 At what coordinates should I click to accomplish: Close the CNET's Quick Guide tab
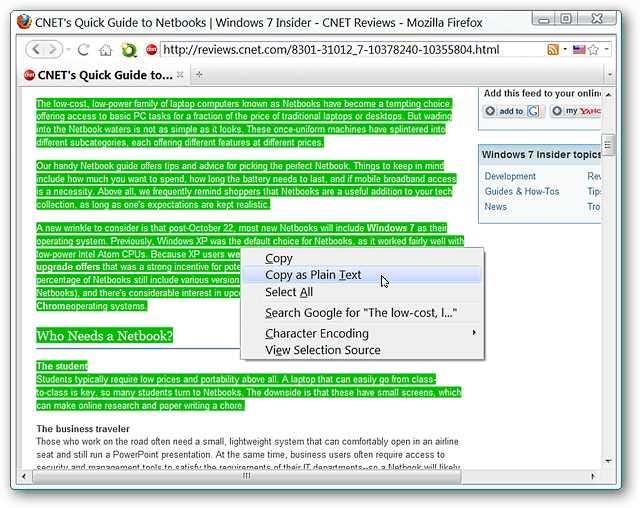click(x=180, y=75)
